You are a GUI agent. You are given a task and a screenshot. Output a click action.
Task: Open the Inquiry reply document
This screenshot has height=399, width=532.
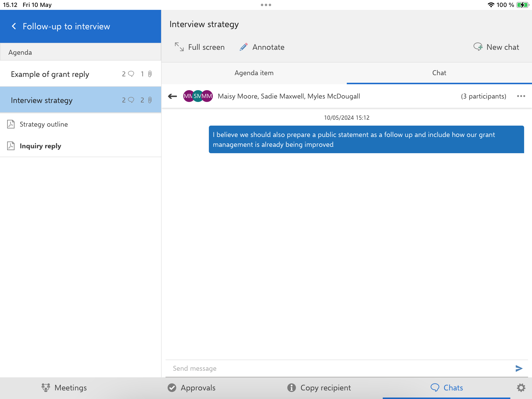(40, 146)
